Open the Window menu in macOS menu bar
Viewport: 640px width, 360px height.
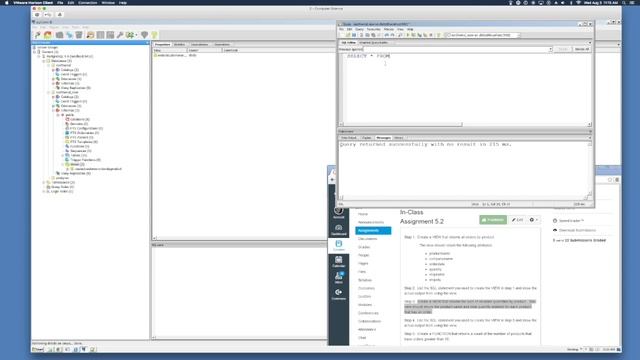click(108, 2)
